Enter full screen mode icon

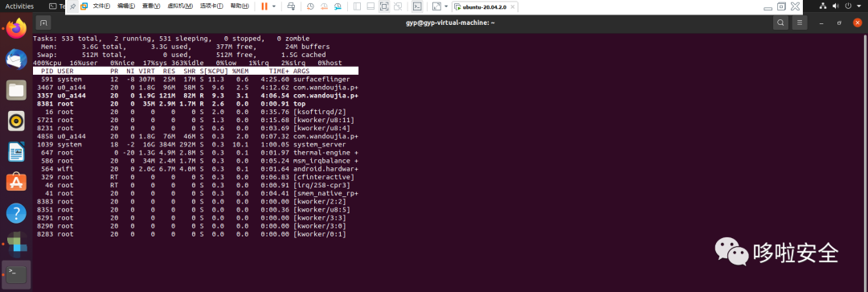coord(384,6)
